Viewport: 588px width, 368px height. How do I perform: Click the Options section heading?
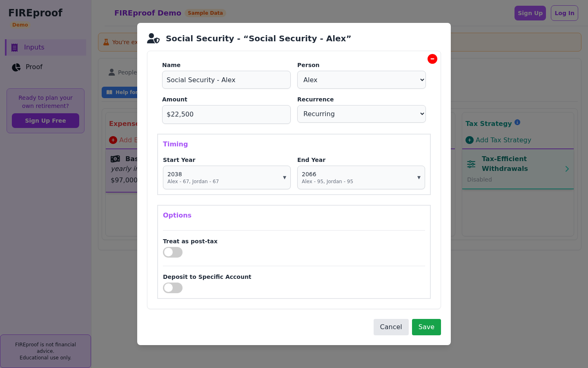tap(177, 215)
